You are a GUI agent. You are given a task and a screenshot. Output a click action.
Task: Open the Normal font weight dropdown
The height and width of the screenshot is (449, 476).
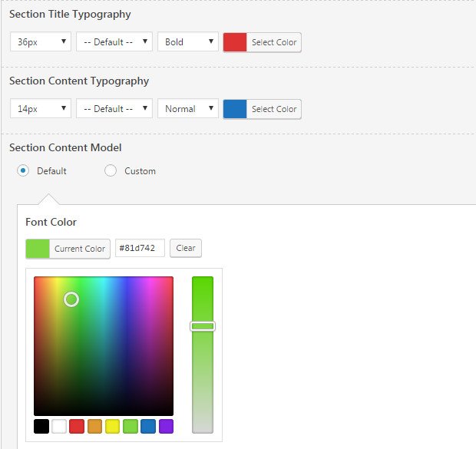pos(188,108)
